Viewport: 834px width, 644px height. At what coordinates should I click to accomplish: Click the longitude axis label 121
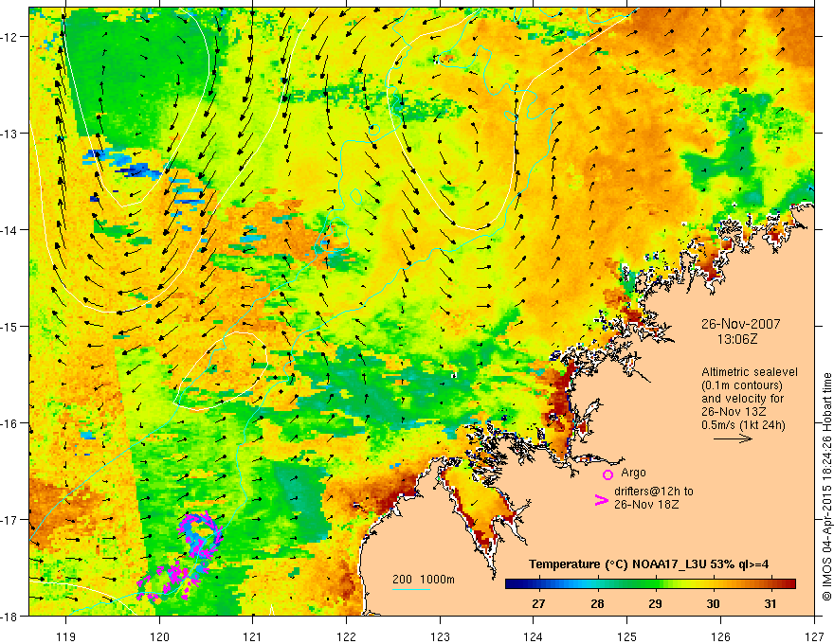(253, 636)
